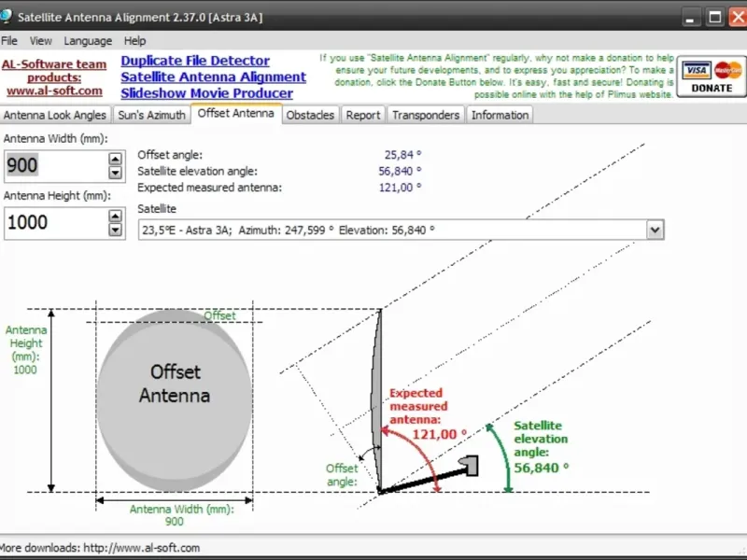Switch to Transponders tab
The height and width of the screenshot is (560, 747).
tap(426, 115)
